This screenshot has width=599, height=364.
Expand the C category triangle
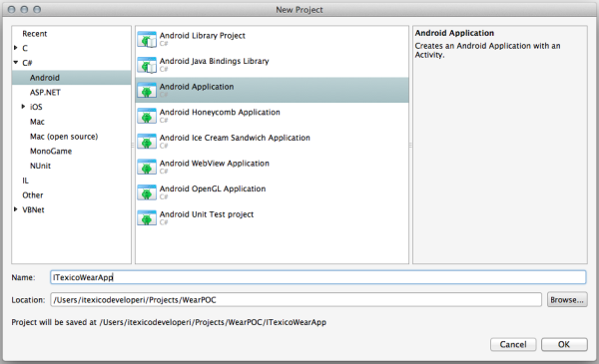[x=16, y=48]
